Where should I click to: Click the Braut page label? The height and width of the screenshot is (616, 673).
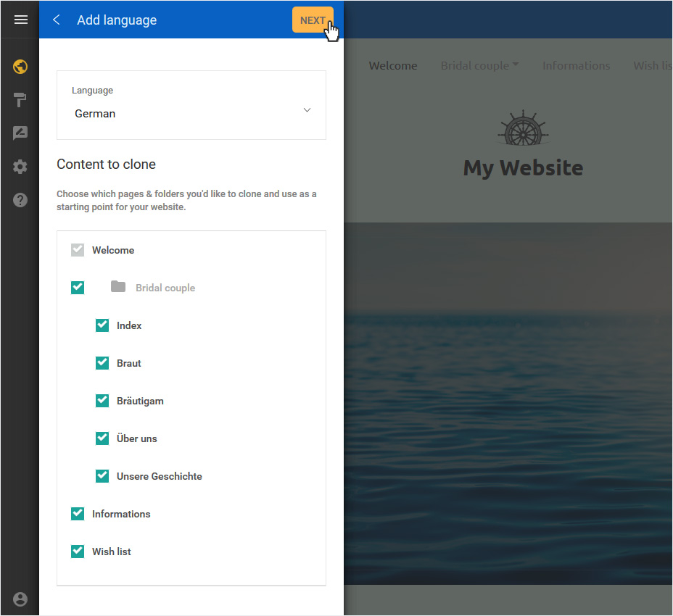tap(129, 363)
